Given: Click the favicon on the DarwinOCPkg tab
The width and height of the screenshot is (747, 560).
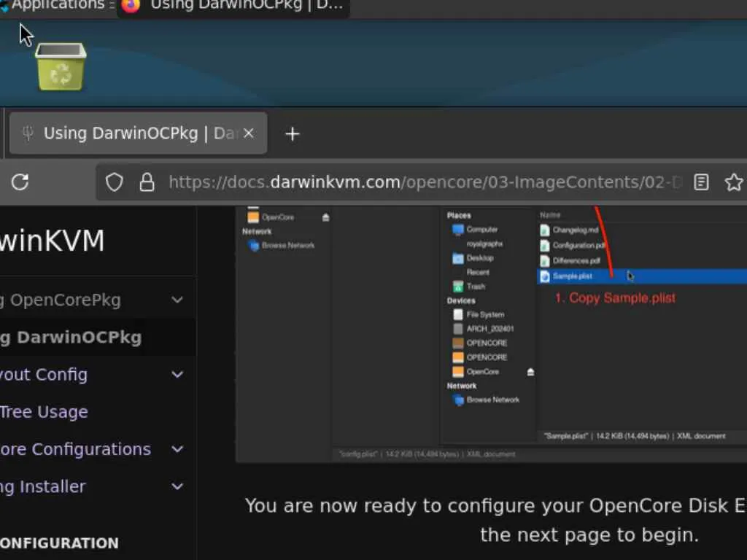Looking at the screenshot, I should click(x=28, y=133).
